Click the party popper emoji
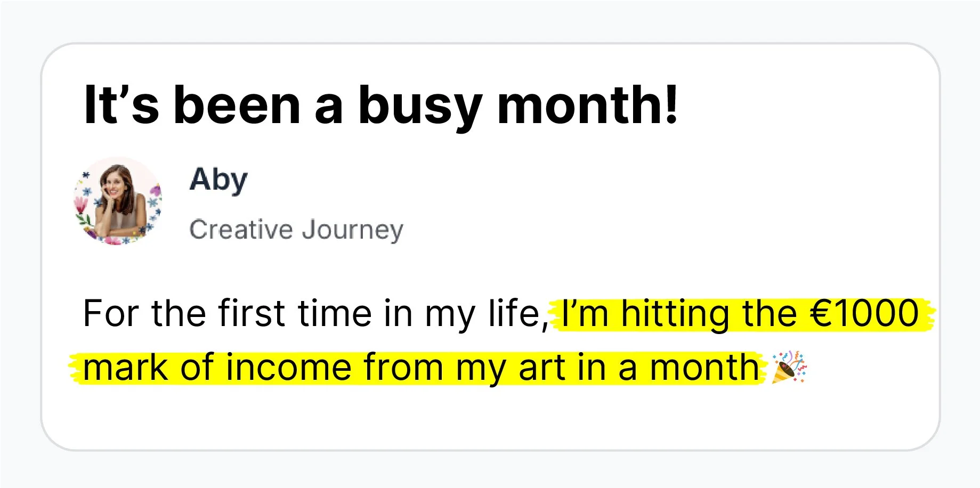980x488 pixels. 790,367
